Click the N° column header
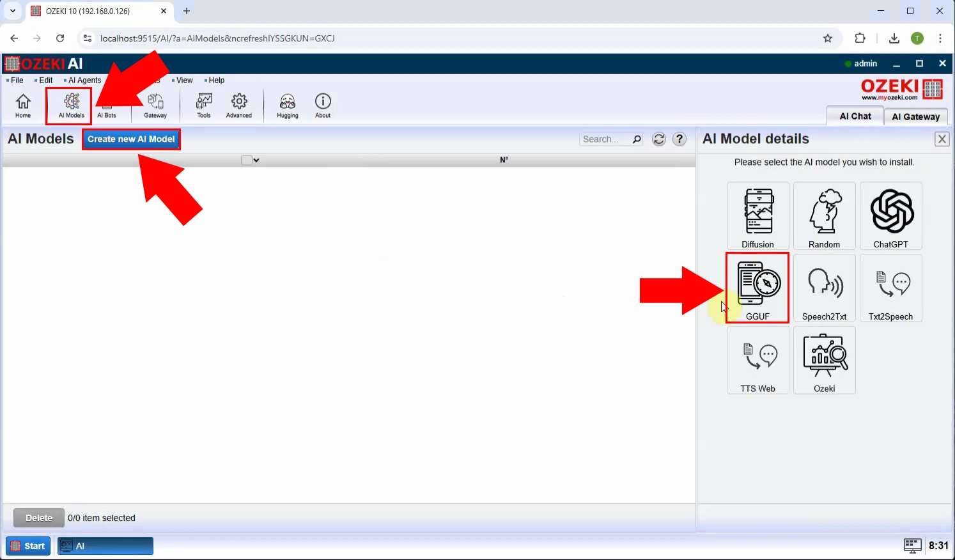 [x=504, y=160]
